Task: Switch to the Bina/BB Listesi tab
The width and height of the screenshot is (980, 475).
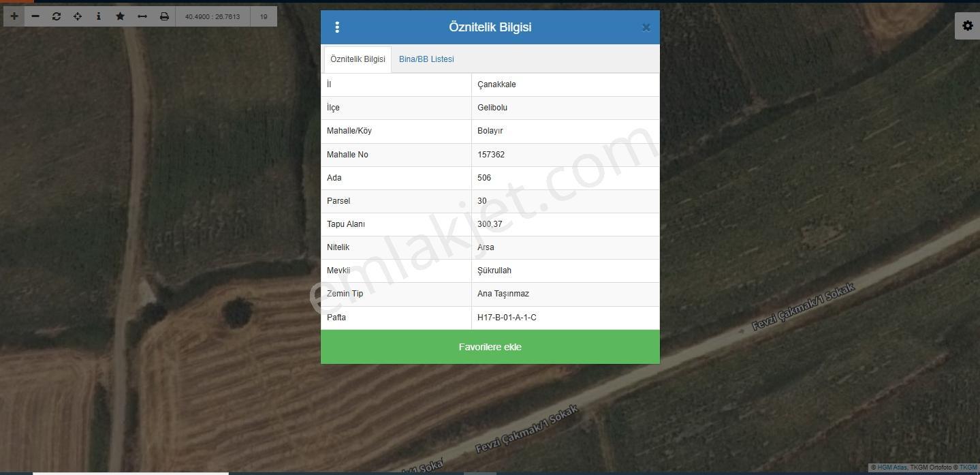Action: [426, 59]
